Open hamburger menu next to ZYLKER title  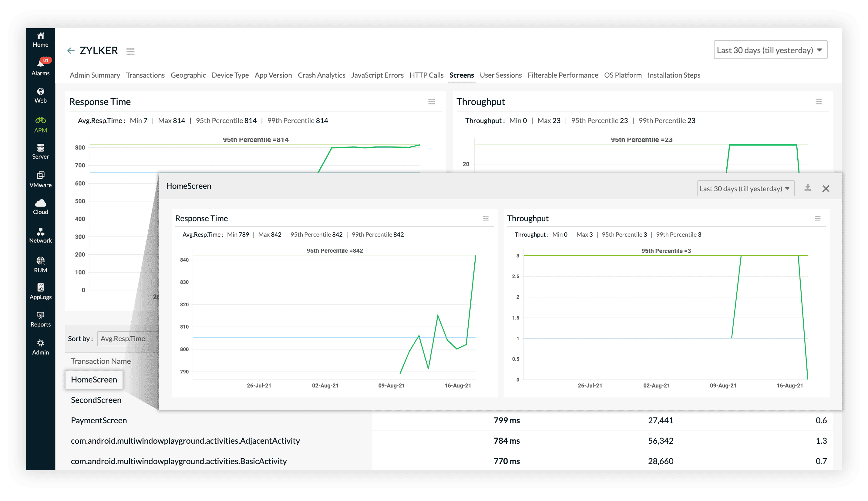[130, 52]
